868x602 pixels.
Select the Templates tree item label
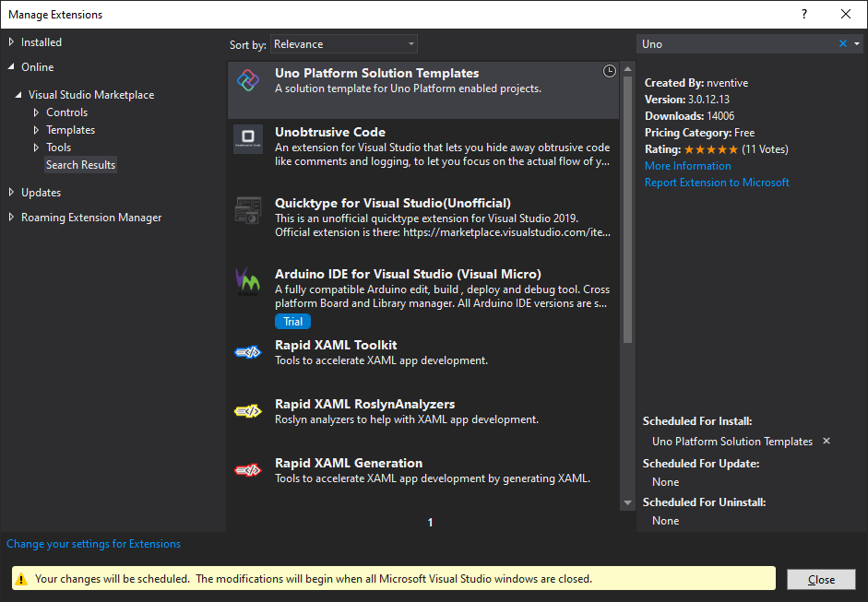pyautogui.click(x=71, y=130)
